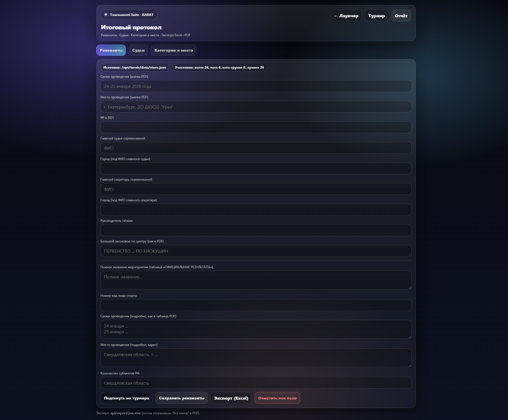Click the Экспорт (Excel) button
The image size is (508, 420).
click(231, 398)
